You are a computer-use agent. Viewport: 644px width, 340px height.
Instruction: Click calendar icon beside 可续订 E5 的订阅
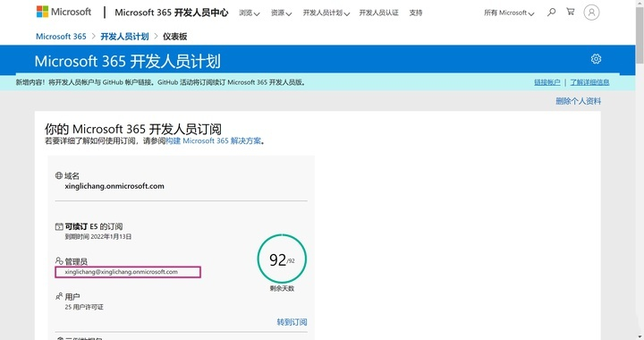tap(59, 226)
